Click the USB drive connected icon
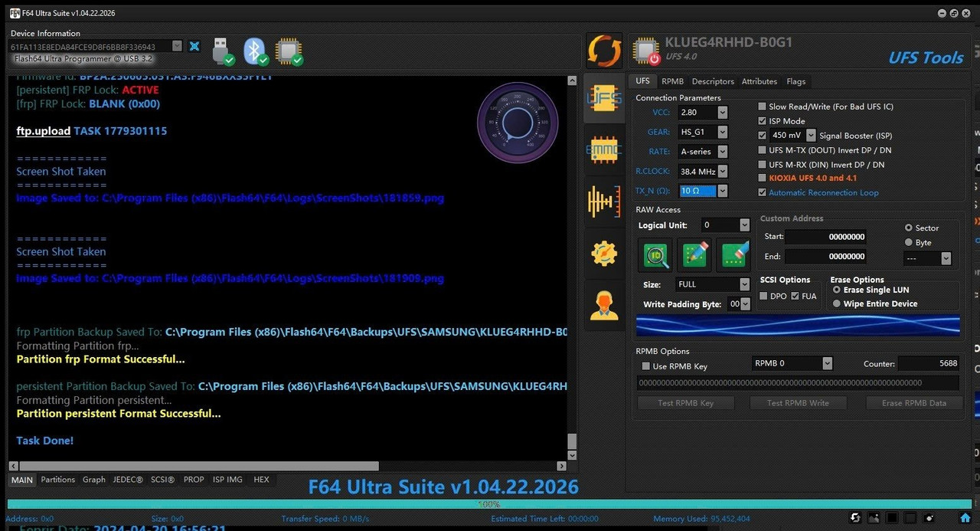 tap(223, 51)
